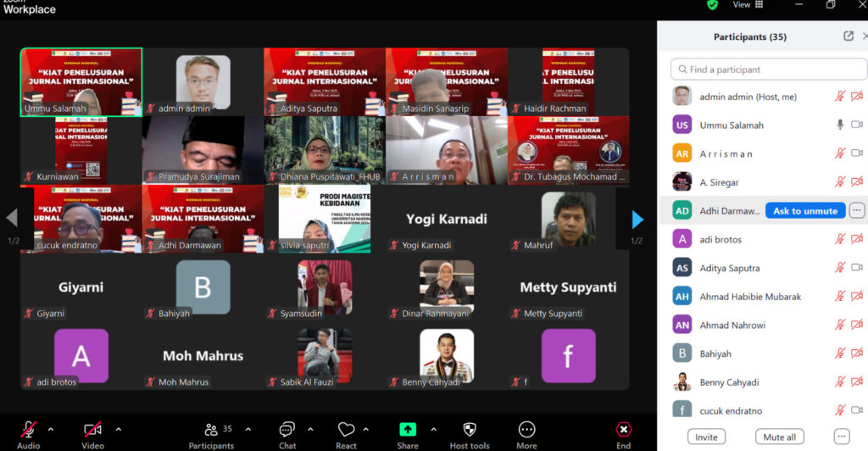Open share options arrow next to Share
The width and height of the screenshot is (868, 451).
tap(433, 430)
